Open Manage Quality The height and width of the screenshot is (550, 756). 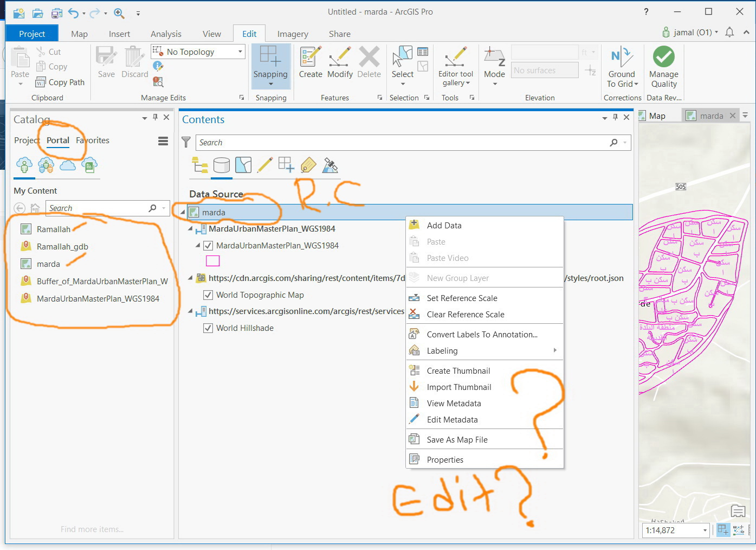point(664,67)
